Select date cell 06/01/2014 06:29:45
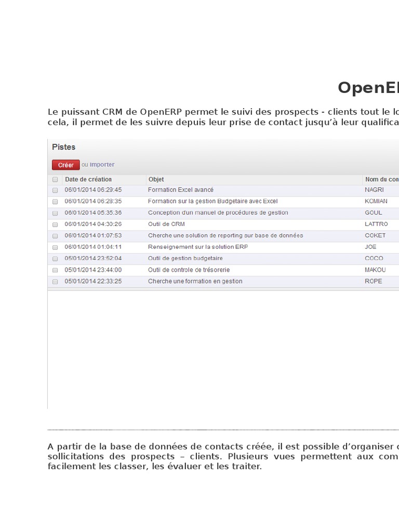 point(93,190)
